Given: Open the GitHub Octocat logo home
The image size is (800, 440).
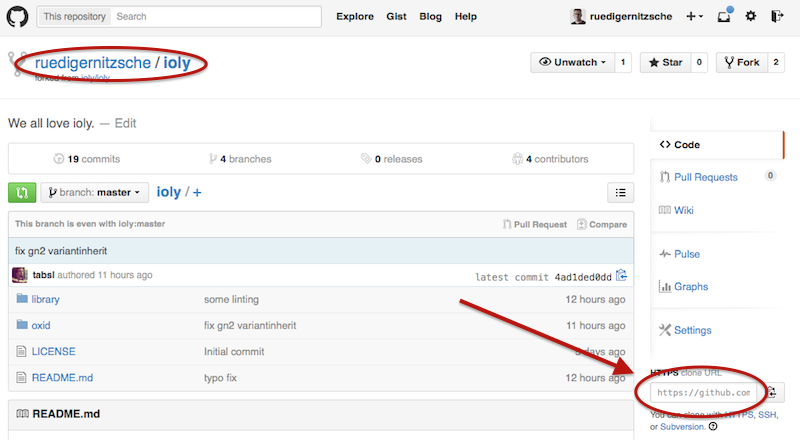Looking at the screenshot, I should click(x=17, y=16).
